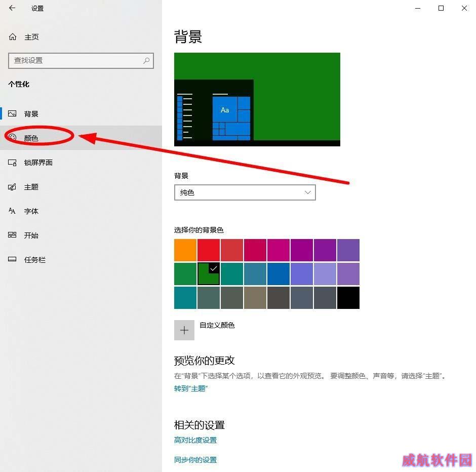Minimize the Settings window
This screenshot has width=476, height=472.
(x=418, y=8)
